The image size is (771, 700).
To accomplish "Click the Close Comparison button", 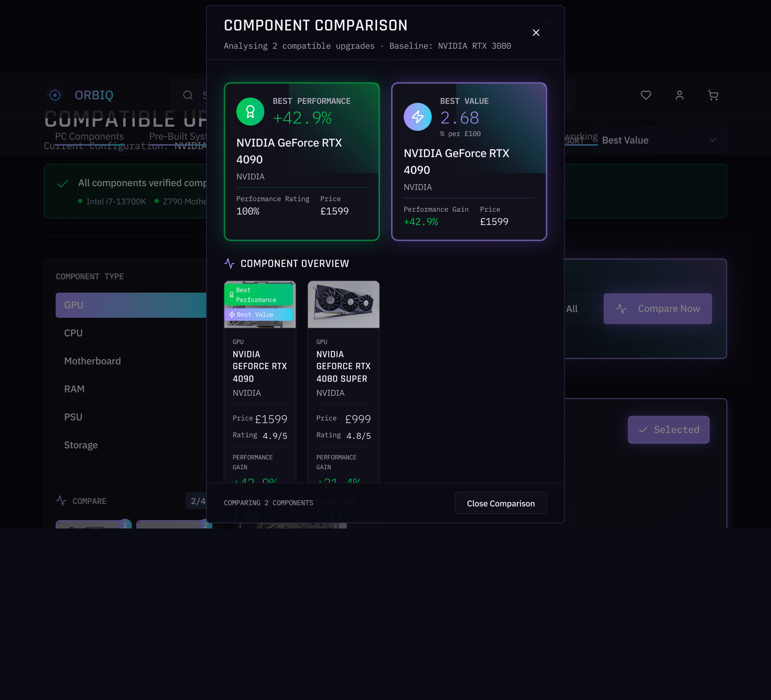I will pos(501,503).
